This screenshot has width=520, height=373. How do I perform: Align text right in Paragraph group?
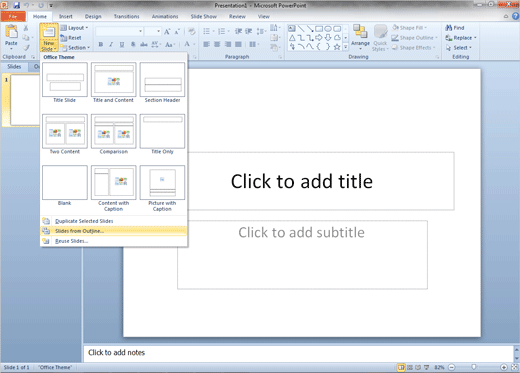(228, 44)
